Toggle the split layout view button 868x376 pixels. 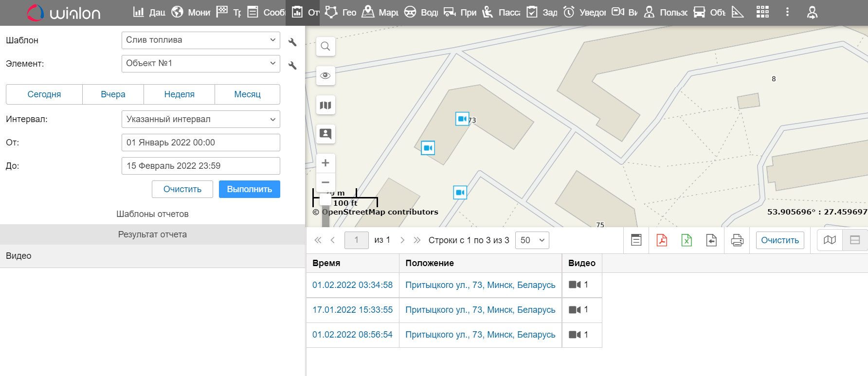(x=855, y=240)
